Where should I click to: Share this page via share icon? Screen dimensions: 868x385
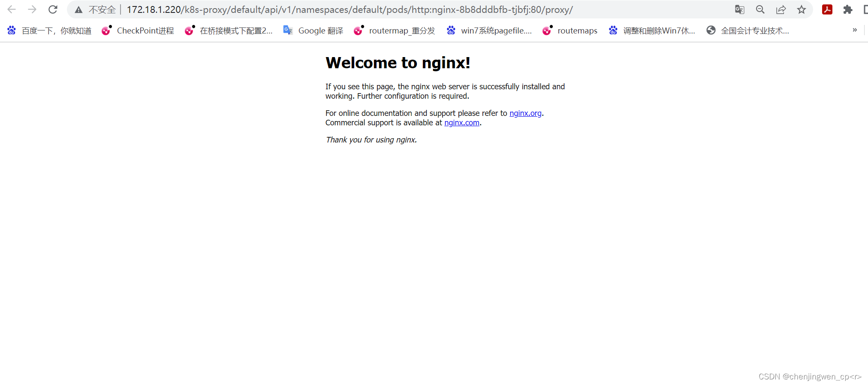[x=781, y=9]
